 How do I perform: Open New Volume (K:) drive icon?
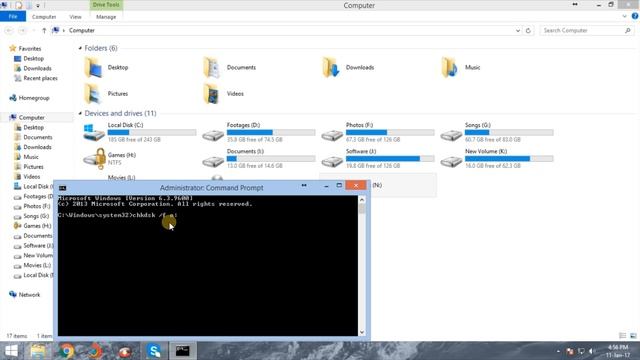(x=451, y=161)
